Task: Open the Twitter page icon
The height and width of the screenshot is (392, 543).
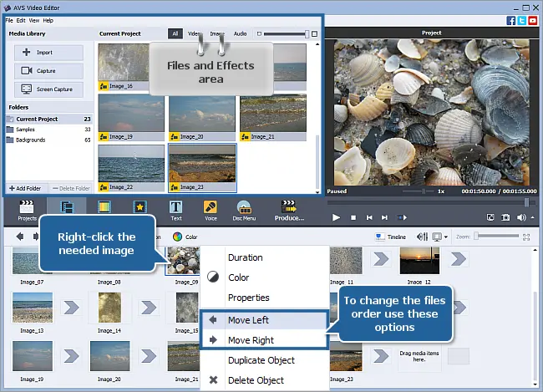Action: [522, 20]
